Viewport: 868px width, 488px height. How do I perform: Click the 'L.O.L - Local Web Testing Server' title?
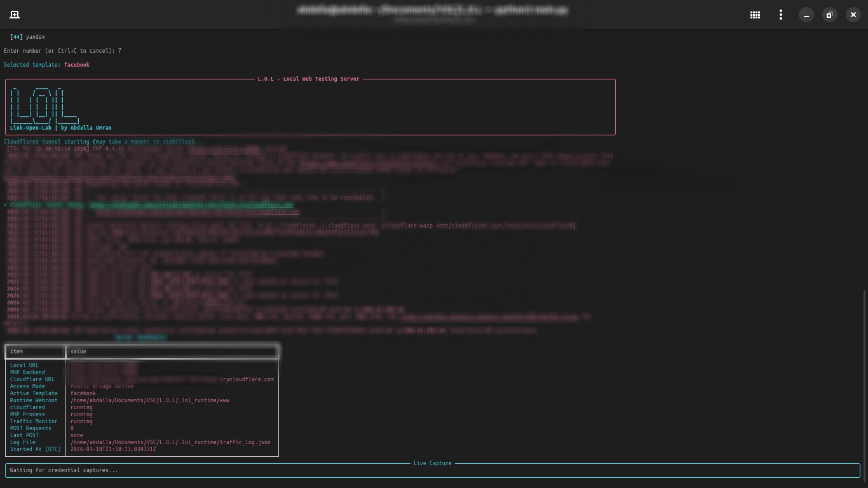click(308, 79)
